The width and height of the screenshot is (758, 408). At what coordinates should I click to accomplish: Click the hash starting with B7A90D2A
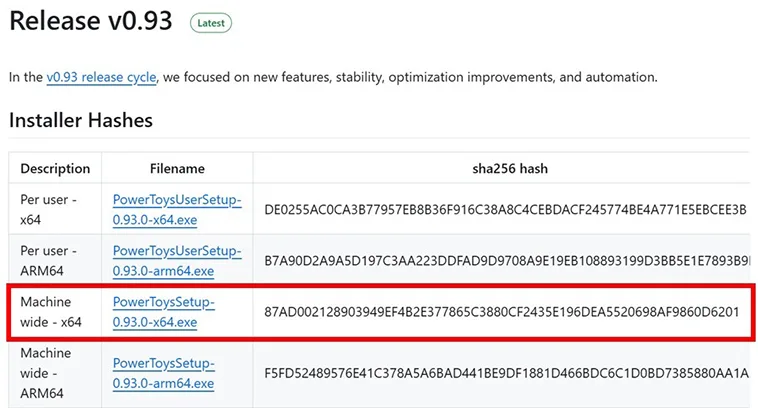pos(505,261)
